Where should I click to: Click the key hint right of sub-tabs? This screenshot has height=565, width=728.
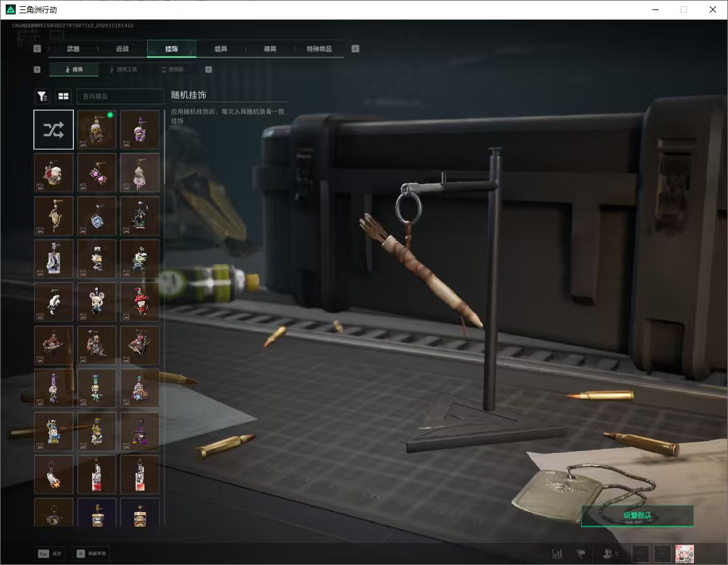[x=208, y=69]
